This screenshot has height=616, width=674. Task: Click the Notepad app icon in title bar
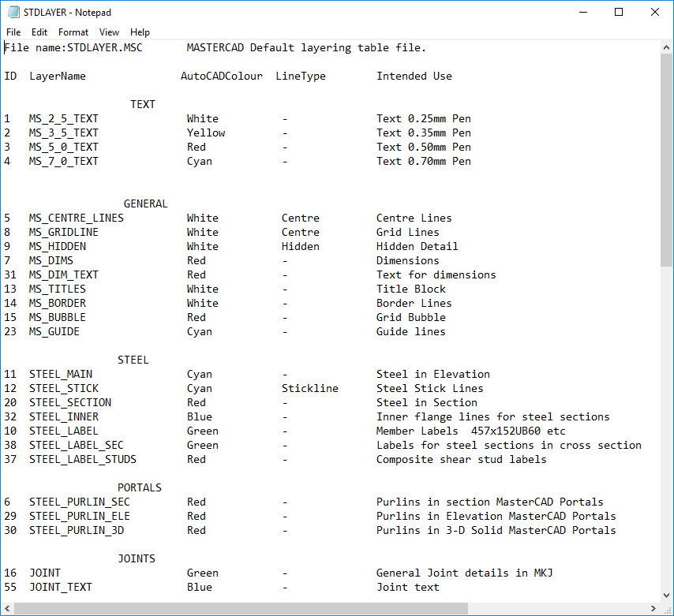(11, 12)
